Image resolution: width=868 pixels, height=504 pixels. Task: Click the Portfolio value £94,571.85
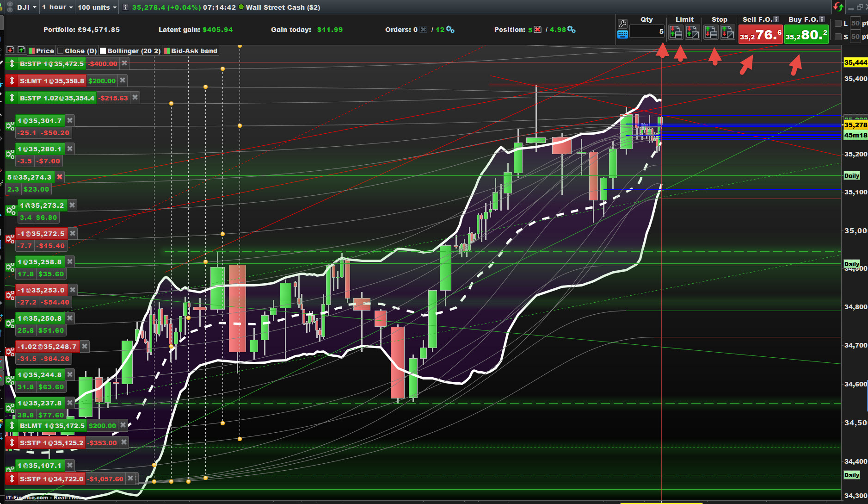click(99, 30)
